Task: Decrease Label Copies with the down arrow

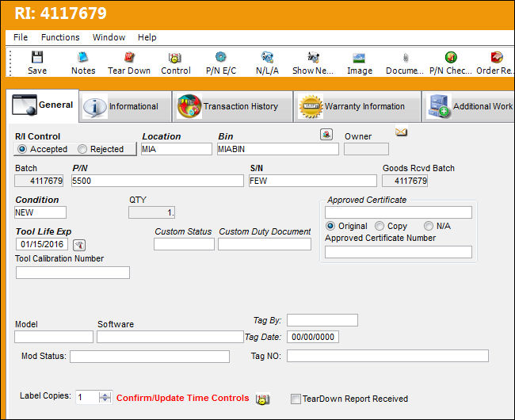Action: [x=105, y=400]
